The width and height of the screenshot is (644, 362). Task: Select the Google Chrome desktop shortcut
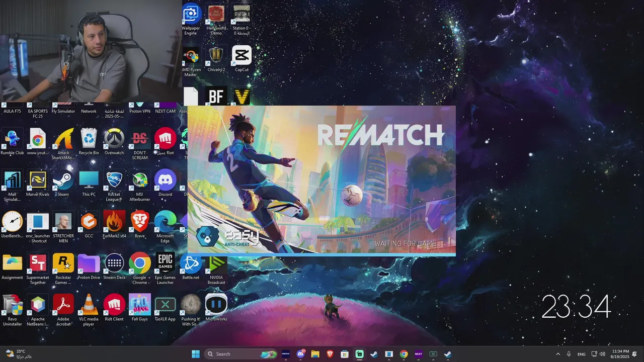[x=139, y=269]
